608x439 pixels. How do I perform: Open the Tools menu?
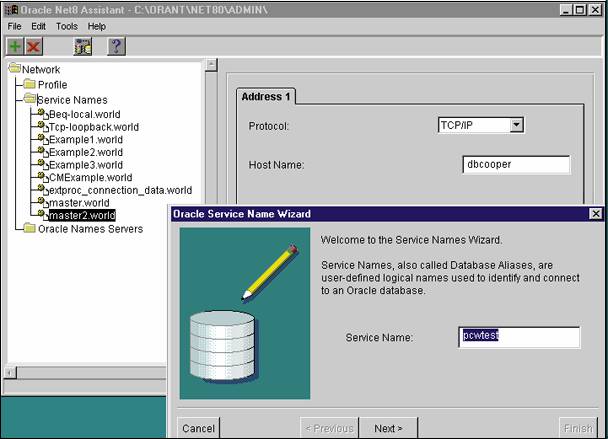point(67,26)
